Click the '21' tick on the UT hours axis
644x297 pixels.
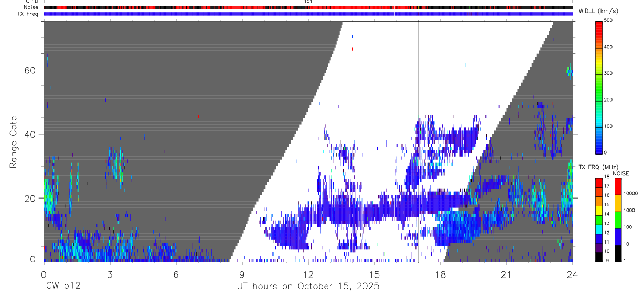point(507,274)
